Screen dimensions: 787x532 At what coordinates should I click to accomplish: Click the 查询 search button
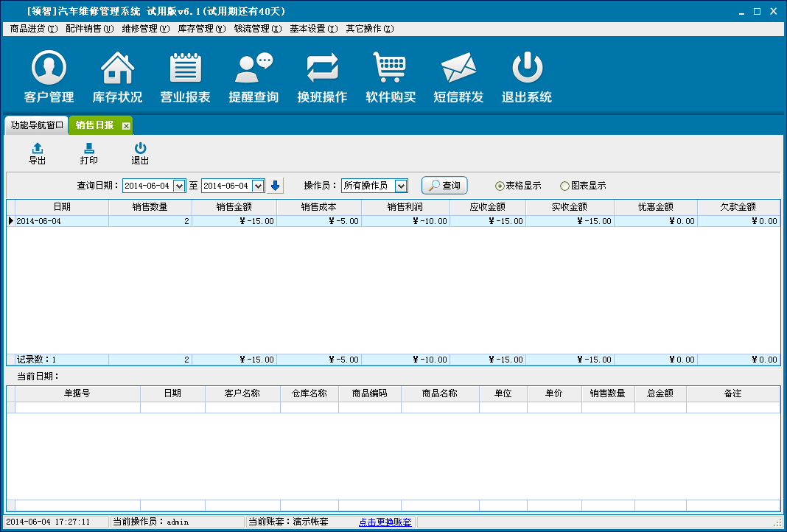(444, 186)
